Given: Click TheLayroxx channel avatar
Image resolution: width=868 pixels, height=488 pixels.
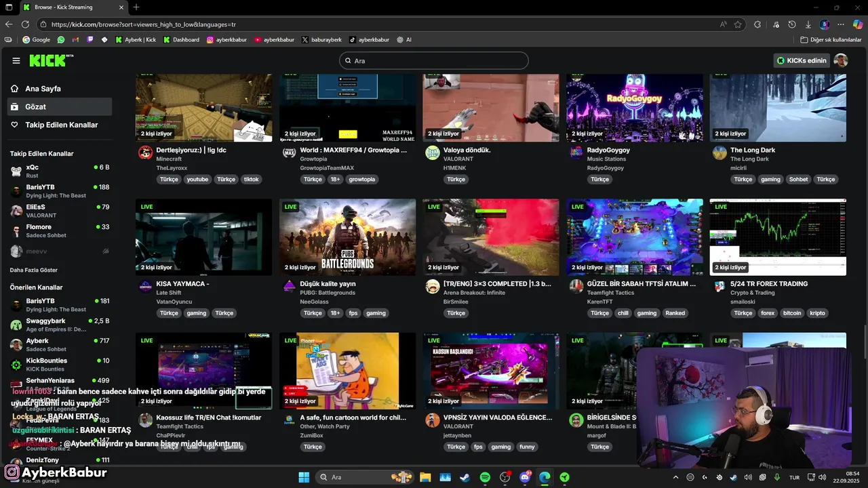Looking at the screenshot, I should click(x=145, y=152).
